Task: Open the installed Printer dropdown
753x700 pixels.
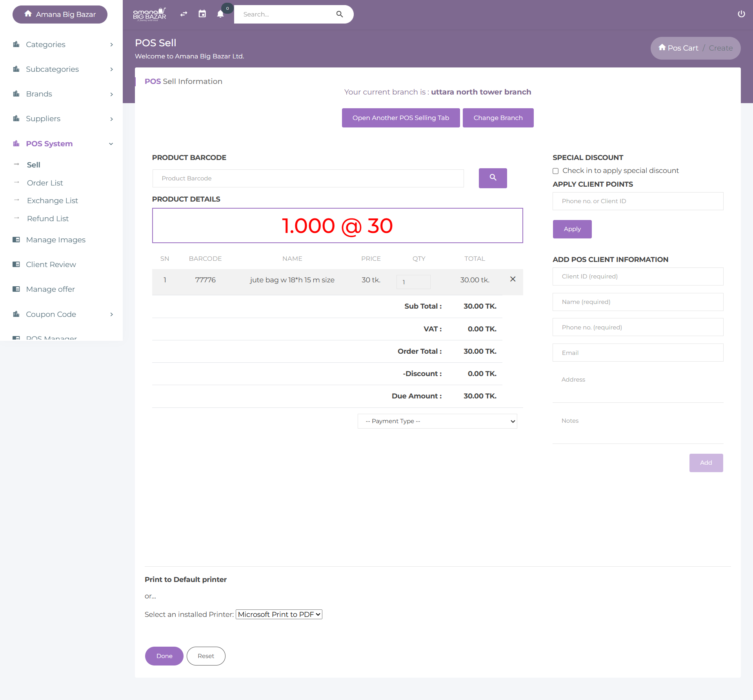Action: (279, 615)
